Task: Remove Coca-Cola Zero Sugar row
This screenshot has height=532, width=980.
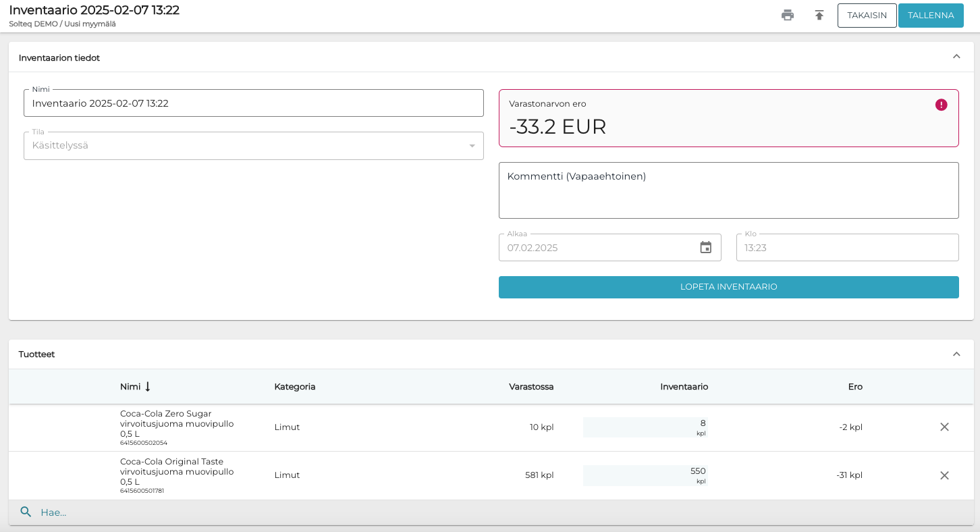Action: 944,427
